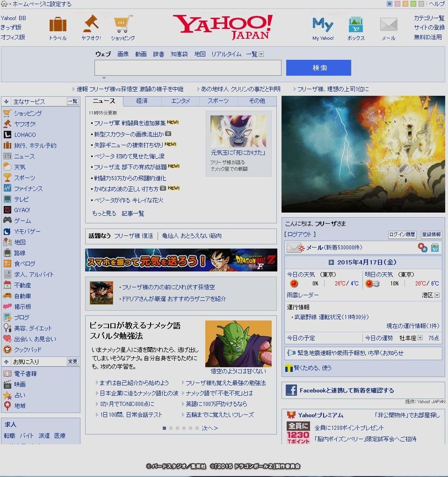Open the メール envelope icon in header
The height and width of the screenshot is (477, 448).
click(x=389, y=25)
